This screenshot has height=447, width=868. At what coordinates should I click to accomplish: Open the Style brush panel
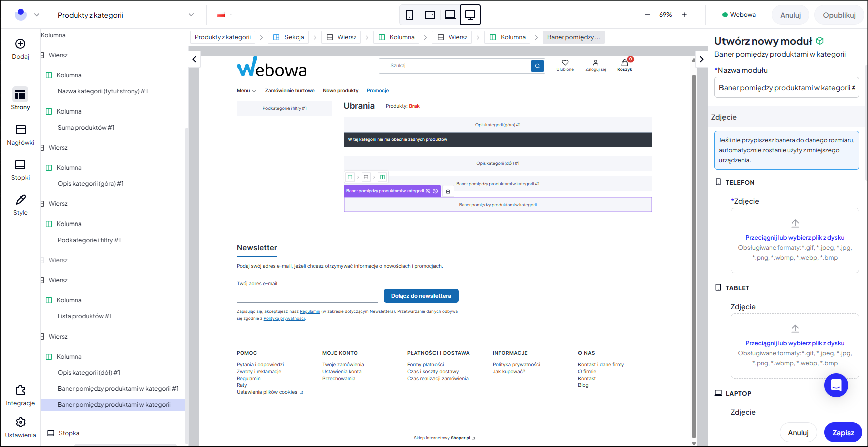20,205
